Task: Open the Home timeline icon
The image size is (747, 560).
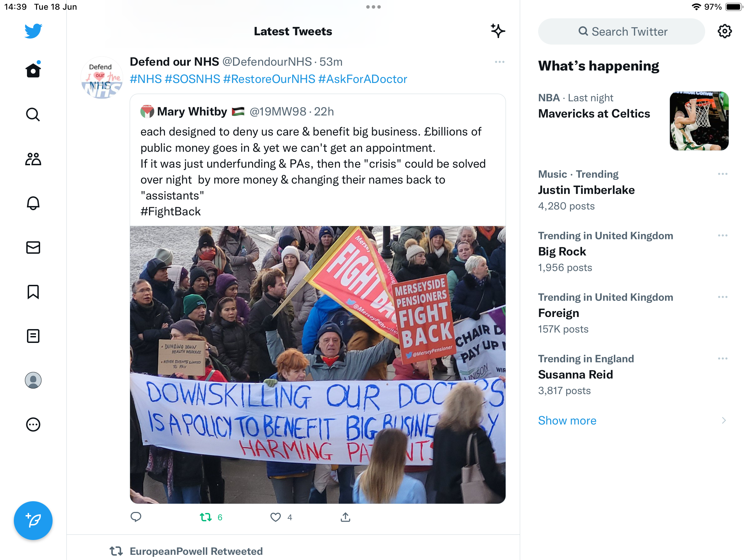Action: (x=33, y=70)
